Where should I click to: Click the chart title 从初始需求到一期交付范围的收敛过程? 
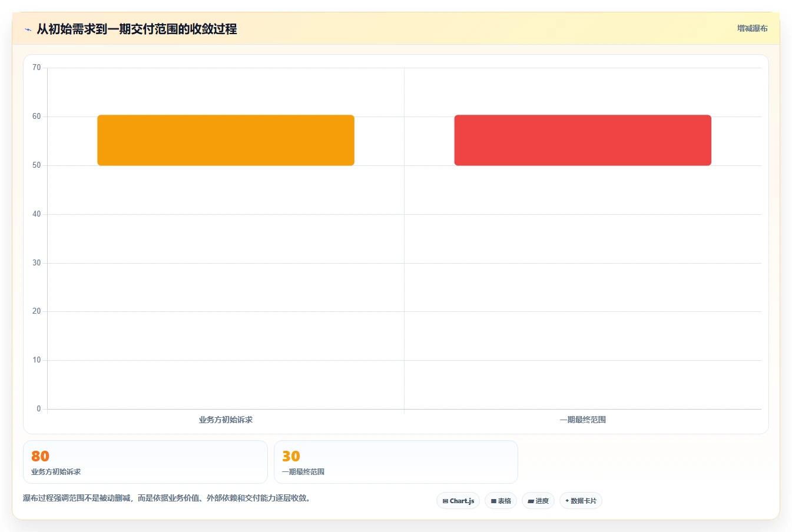137,29
